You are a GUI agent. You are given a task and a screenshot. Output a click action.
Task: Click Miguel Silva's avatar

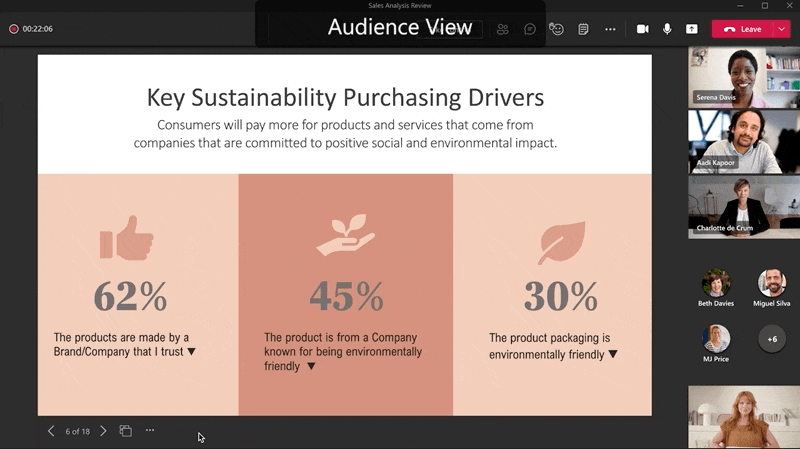(771, 284)
